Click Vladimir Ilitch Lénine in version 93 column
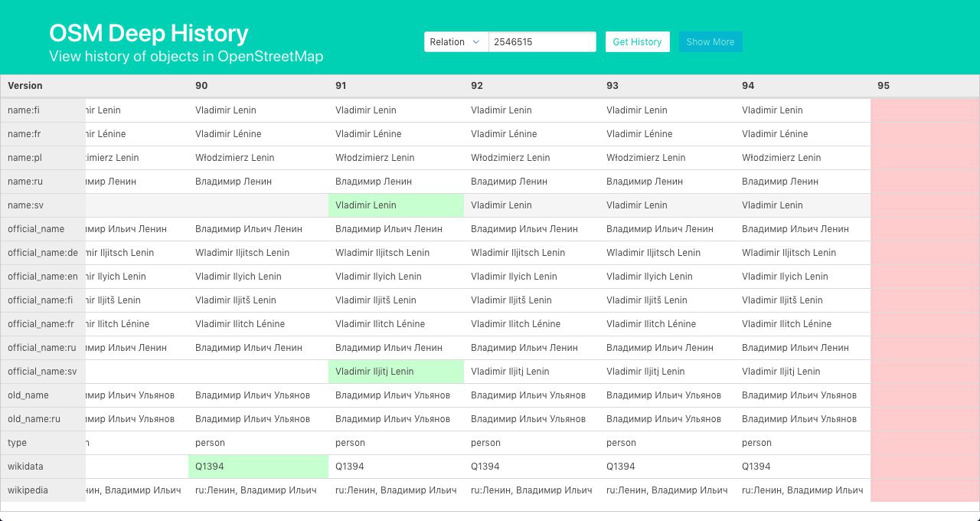 click(x=652, y=324)
